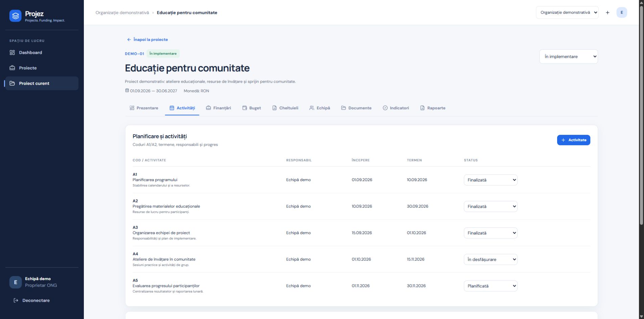Open the Cheltuieli tab
This screenshot has width=644, height=319.
coord(285,108)
